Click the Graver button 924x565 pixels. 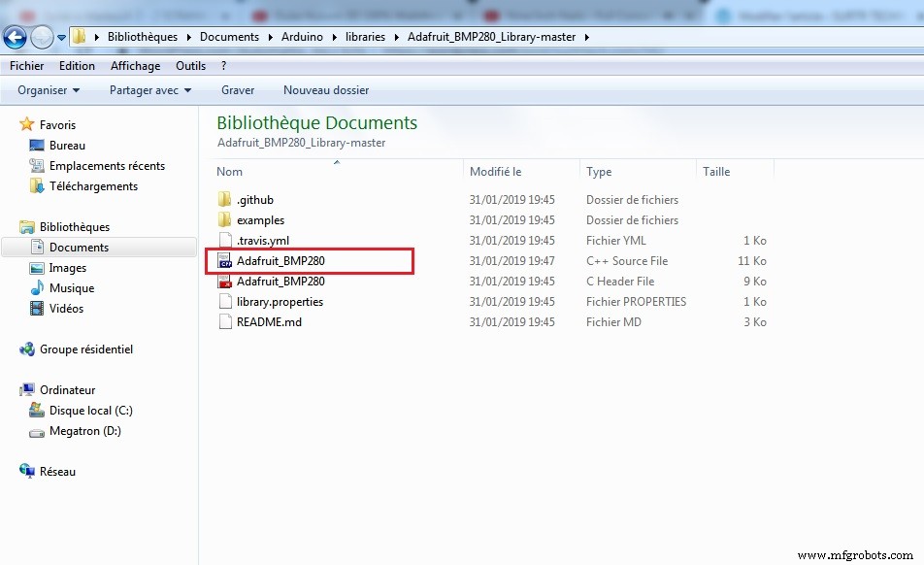[x=238, y=90]
